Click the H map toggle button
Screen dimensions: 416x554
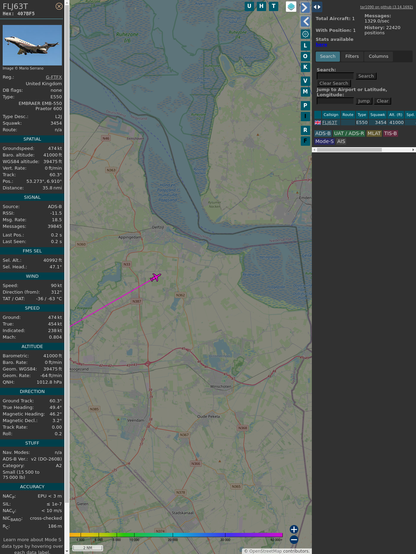point(261,6)
